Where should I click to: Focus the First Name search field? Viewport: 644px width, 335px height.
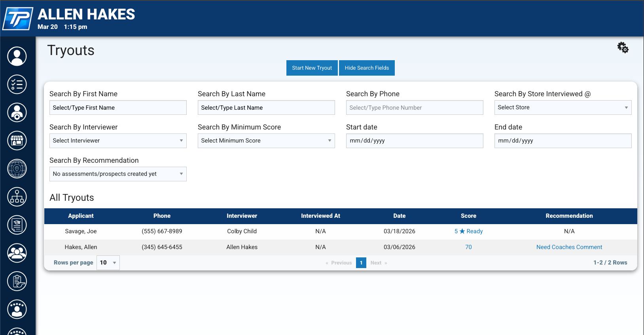point(118,108)
